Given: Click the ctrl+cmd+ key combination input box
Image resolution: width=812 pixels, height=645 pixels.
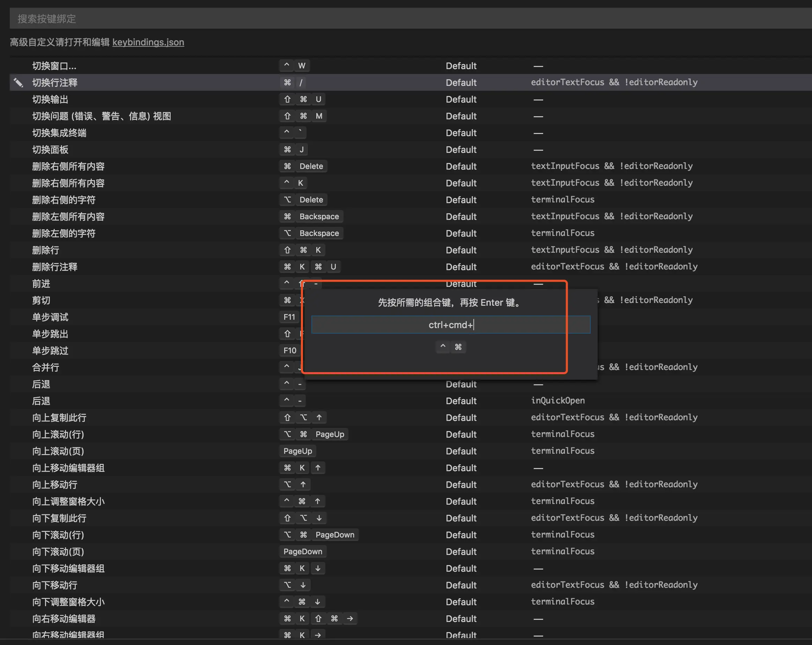Looking at the screenshot, I should (450, 325).
